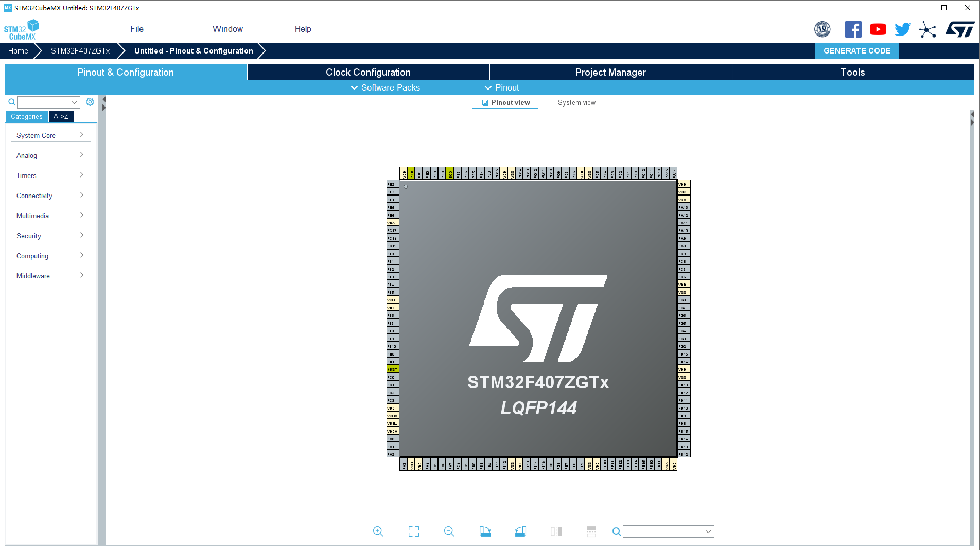Screen dimensions: 980x550
Task: Expand the Timers category
Action: point(50,175)
